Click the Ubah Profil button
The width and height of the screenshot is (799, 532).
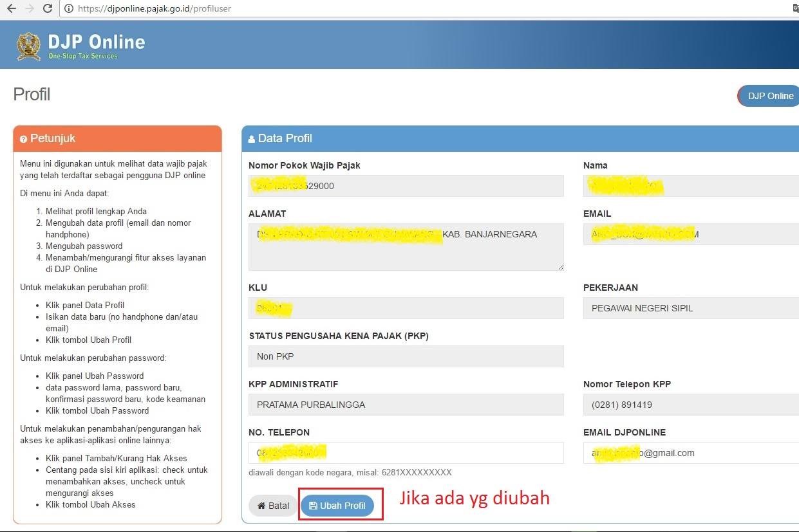tap(340, 506)
